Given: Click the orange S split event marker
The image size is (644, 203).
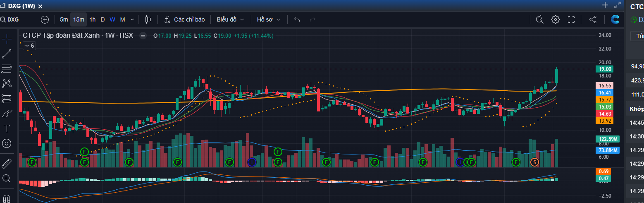Looking at the screenshot, I should coord(535,162).
